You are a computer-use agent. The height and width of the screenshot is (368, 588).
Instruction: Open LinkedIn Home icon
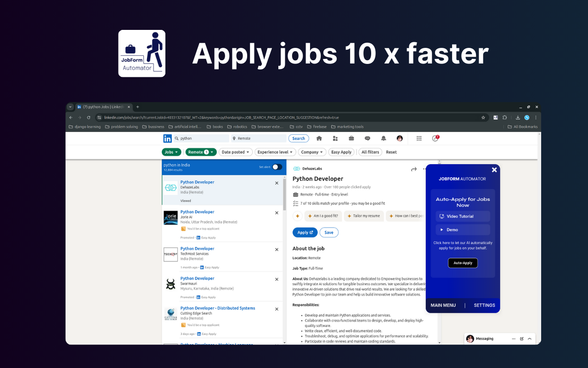(x=319, y=138)
